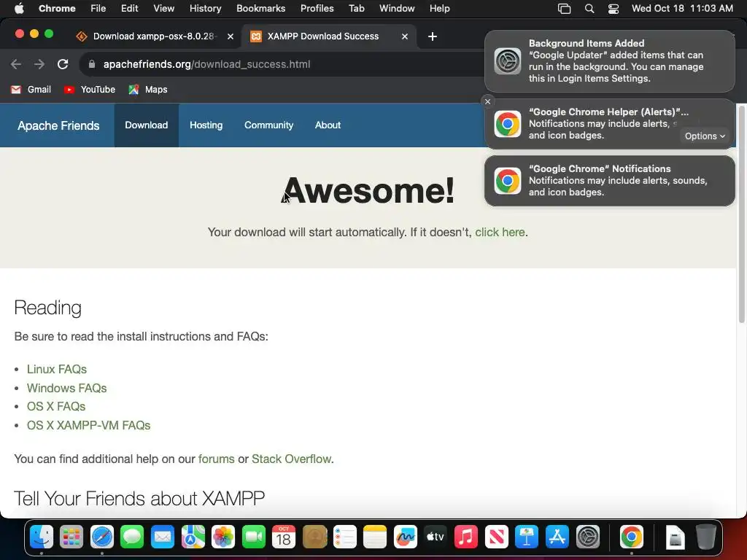Open a new browser tab

(x=432, y=36)
